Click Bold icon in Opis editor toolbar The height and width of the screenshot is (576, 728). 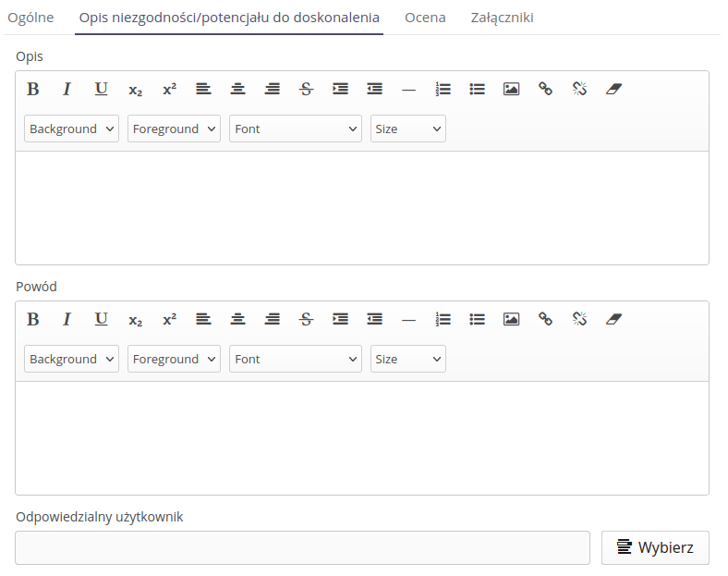click(x=33, y=89)
